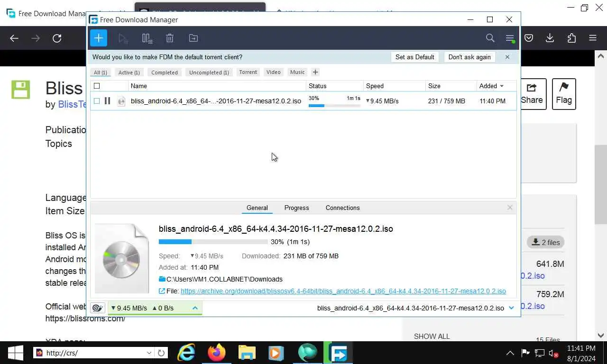Reload the browser page

[x=57, y=38]
